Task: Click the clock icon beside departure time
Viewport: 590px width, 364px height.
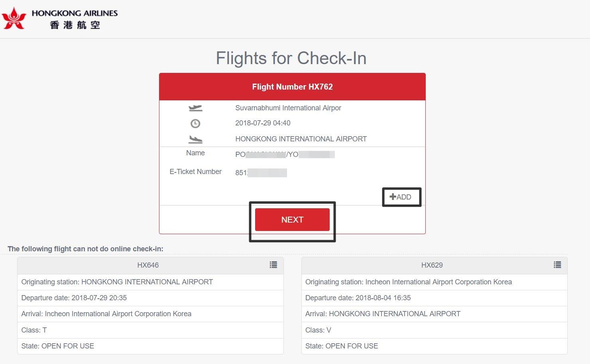Action: (x=195, y=123)
